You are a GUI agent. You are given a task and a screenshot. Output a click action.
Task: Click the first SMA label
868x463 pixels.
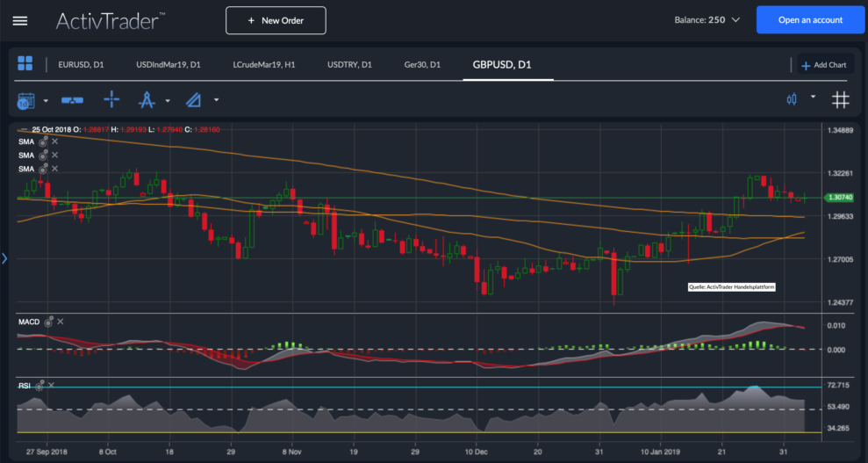[x=26, y=141]
